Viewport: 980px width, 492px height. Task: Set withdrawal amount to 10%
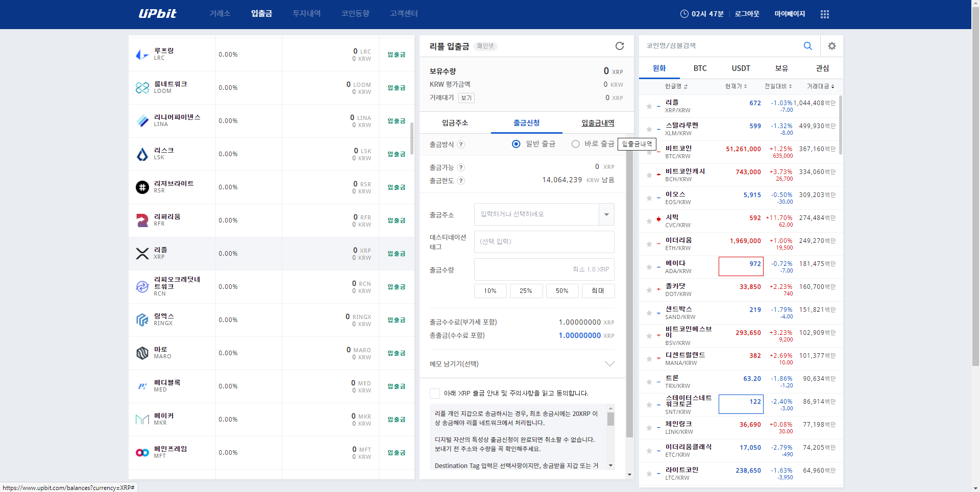[491, 291]
